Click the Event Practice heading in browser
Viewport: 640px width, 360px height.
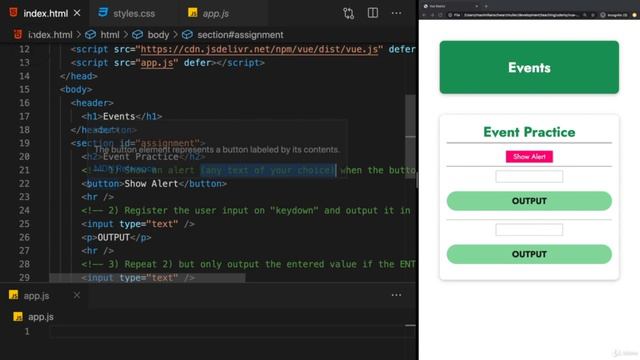529,132
